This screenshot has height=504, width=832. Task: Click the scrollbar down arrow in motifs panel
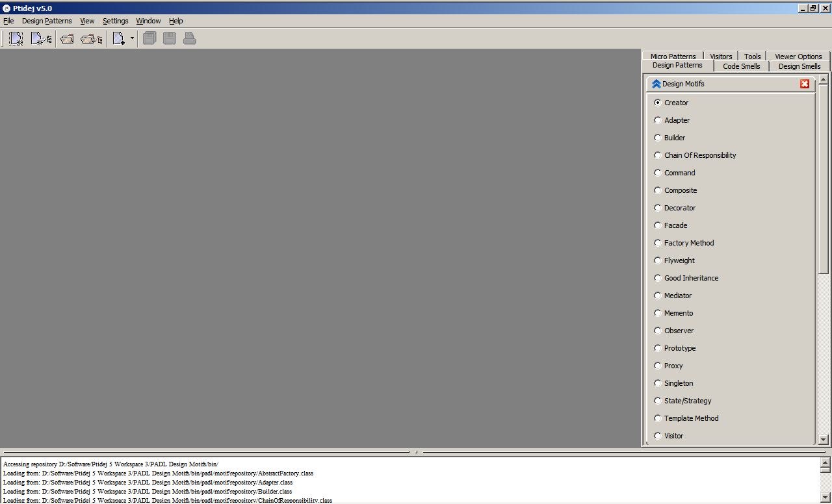[x=823, y=440]
